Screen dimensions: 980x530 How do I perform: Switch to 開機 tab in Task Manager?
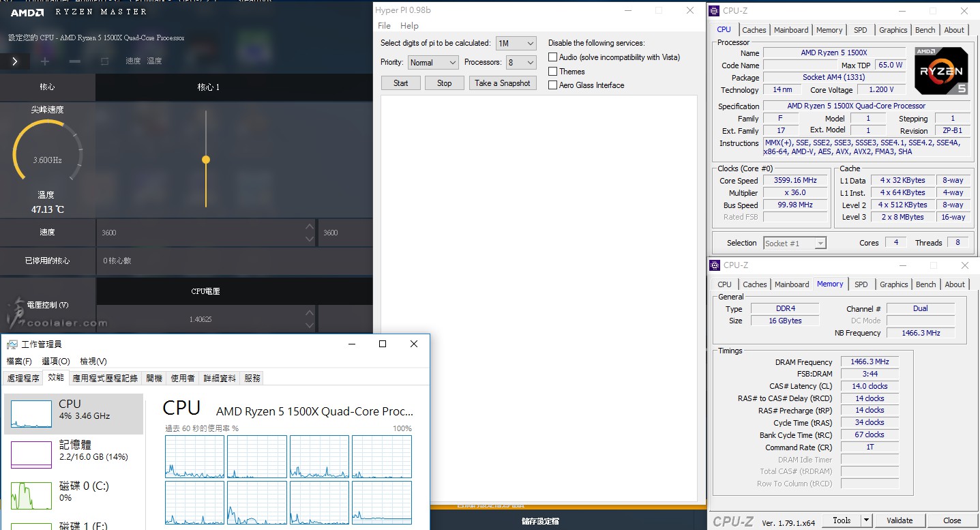pyautogui.click(x=154, y=378)
